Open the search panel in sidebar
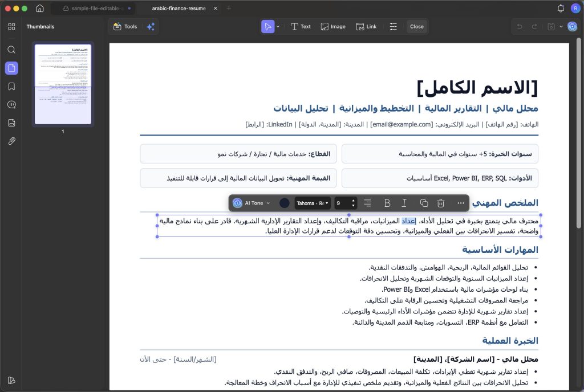 [x=11, y=50]
